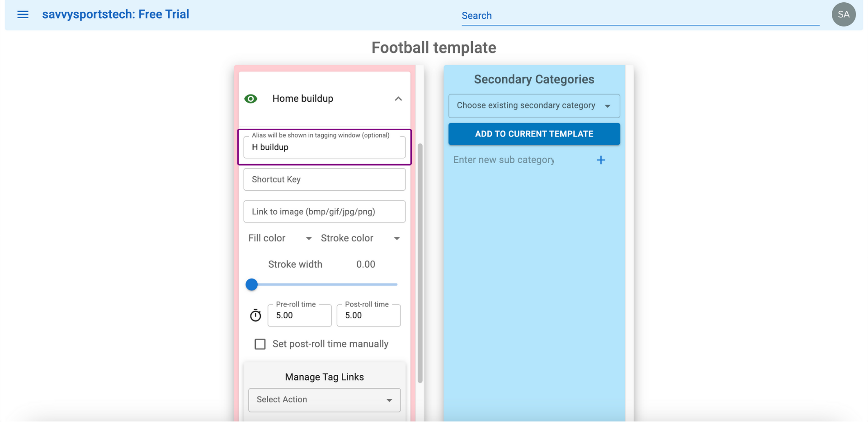Open the Stroke color dropdown

pos(360,238)
